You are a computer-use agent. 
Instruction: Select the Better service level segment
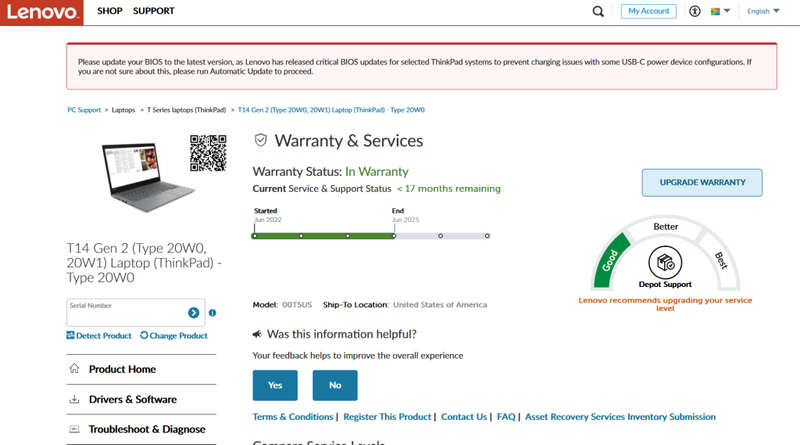click(x=666, y=226)
